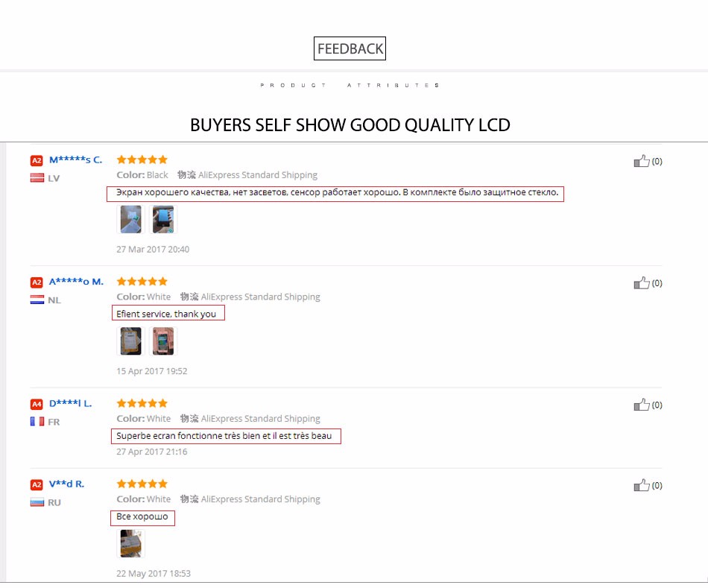
Task: Open second photo in Latvian buyer's review
Action: click(x=163, y=219)
